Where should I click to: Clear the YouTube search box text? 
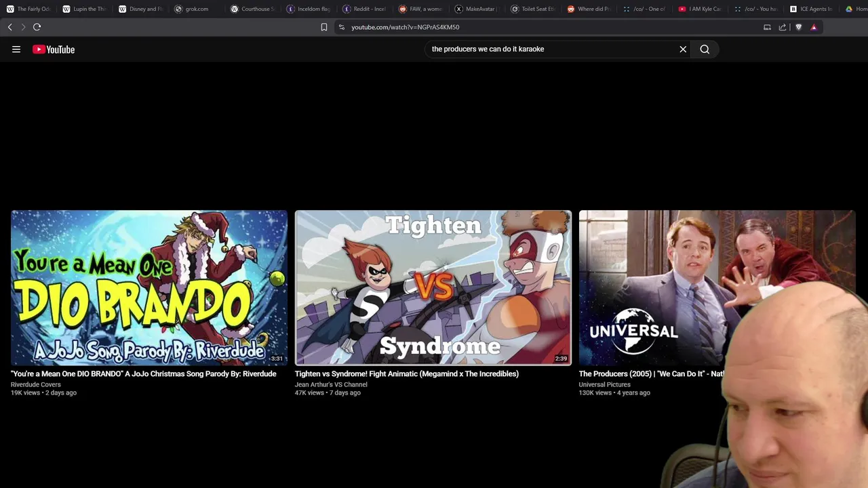click(x=683, y=49)
